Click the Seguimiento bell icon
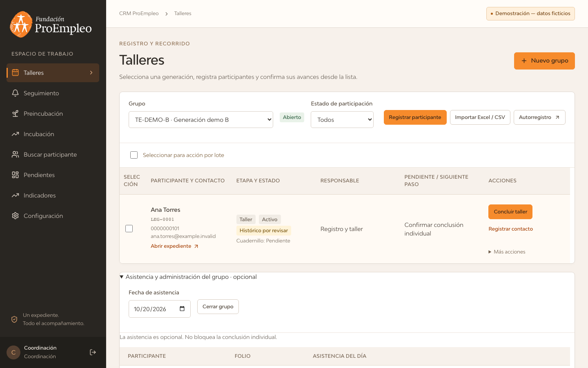 click(16, 93)
